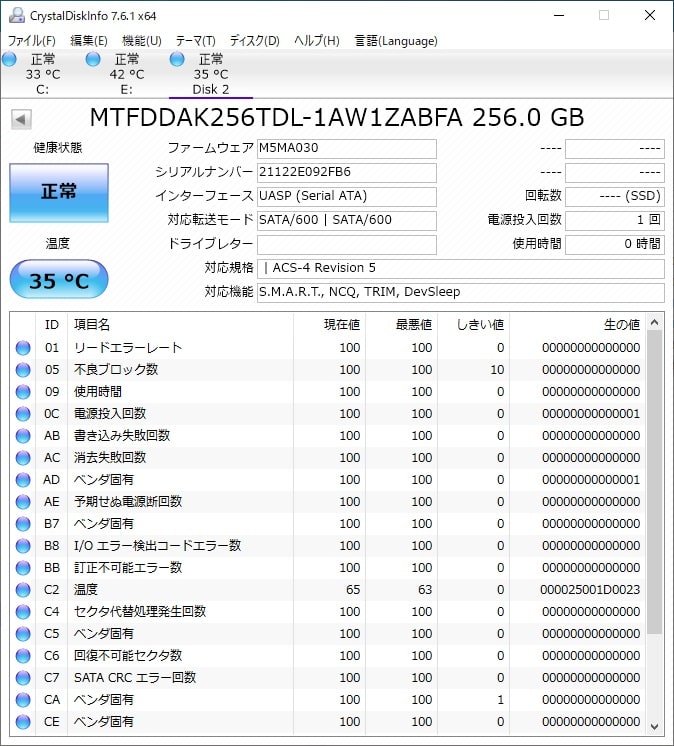Click the 正常 health status button
This screenshot has width=674, height=746.
(59, 193)
